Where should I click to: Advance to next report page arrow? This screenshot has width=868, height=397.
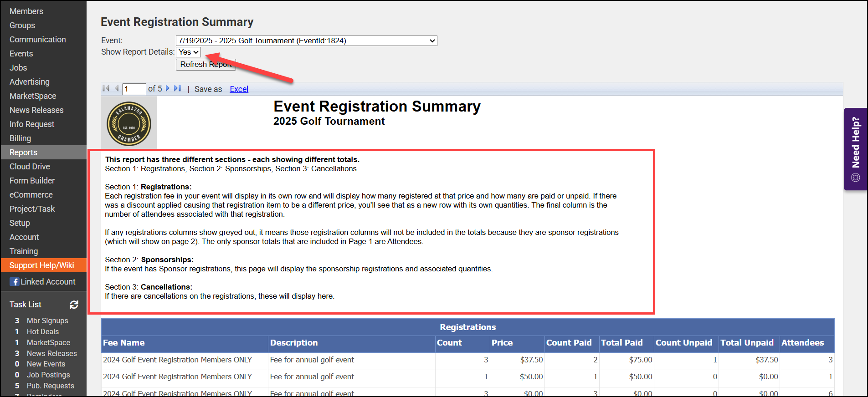pos(168,88)
